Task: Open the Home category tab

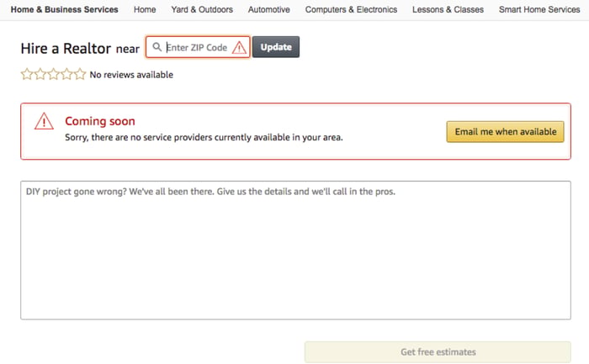Action: 145,9
